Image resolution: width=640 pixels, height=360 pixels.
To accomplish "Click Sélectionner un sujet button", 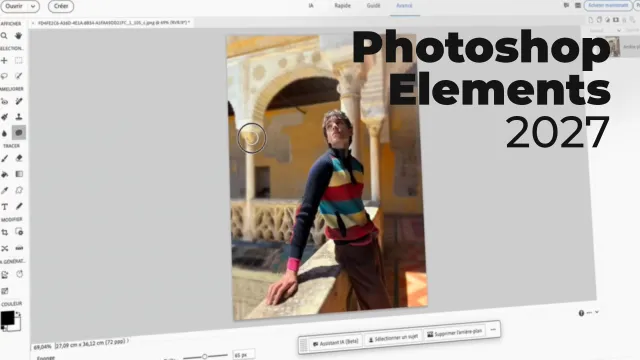I will tap(393, 338).
